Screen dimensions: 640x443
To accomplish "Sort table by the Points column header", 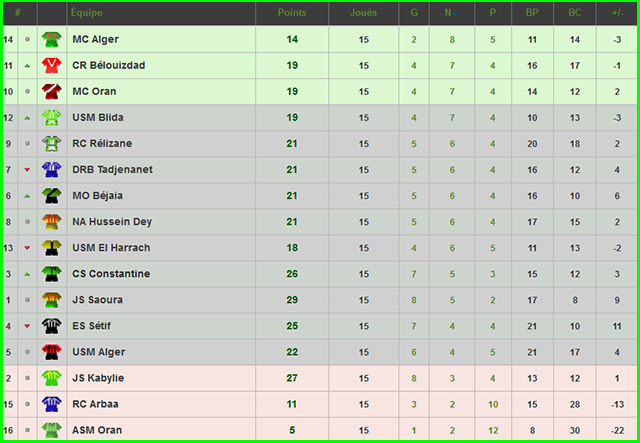I will [292, 13].
